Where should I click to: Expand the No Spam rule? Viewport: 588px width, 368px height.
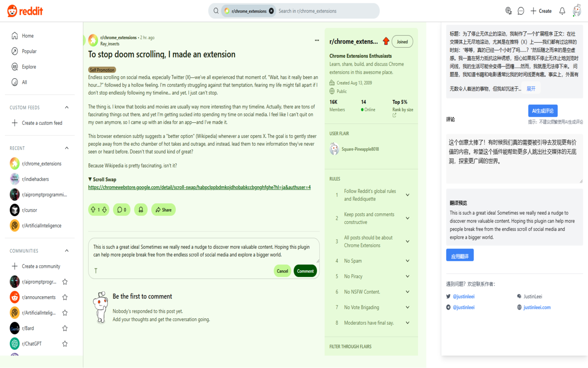pyautogui.click(x=407, y=260)
